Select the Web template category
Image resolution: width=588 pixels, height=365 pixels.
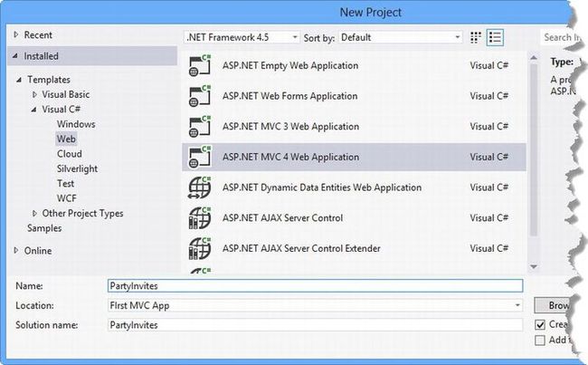pyautogui.click(x=66, y=139)
